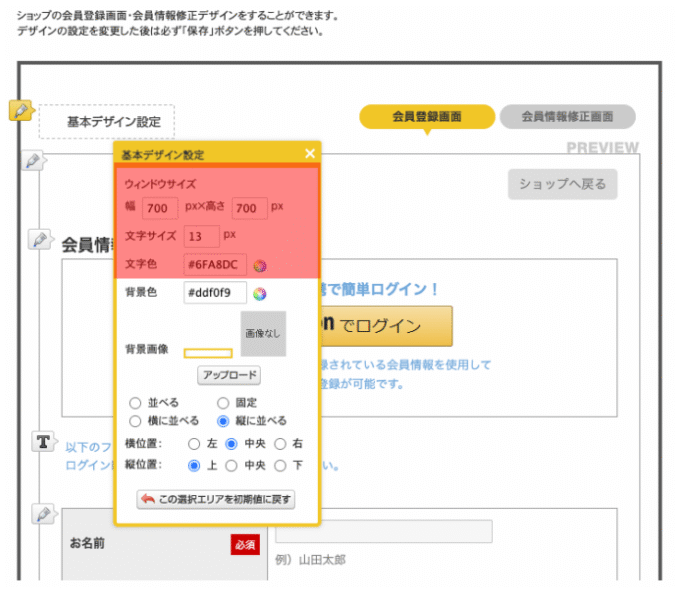Select the 並べる radio button
Screen dimensions: 680x592
136,403
